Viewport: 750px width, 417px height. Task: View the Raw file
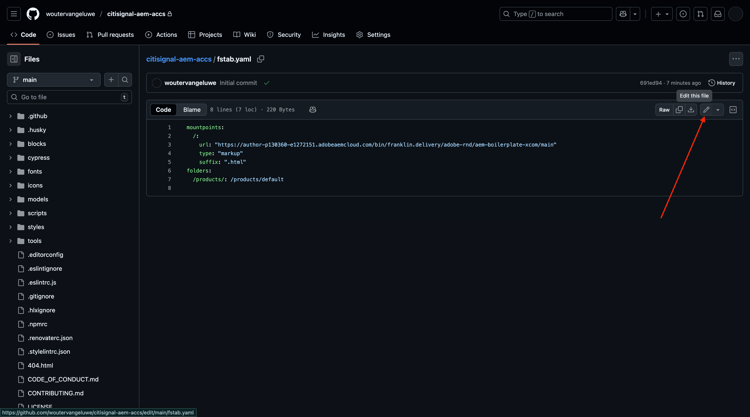tap(664, 110)
